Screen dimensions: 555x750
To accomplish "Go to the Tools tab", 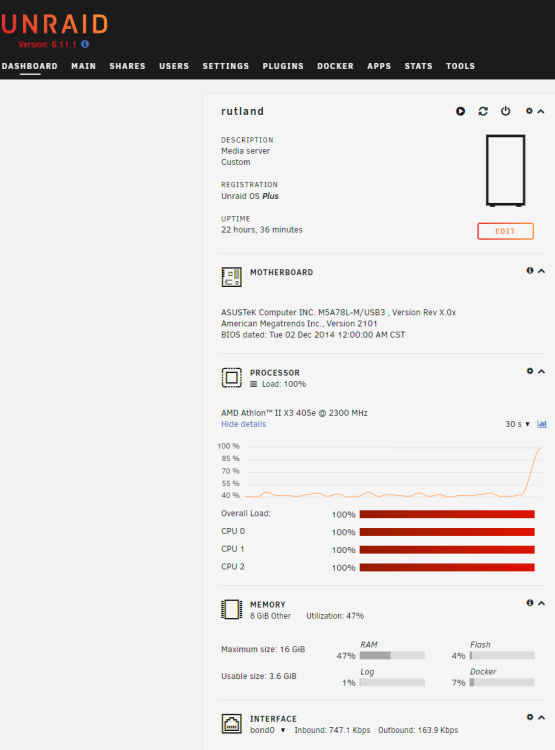I will click(x=461, y=66).
